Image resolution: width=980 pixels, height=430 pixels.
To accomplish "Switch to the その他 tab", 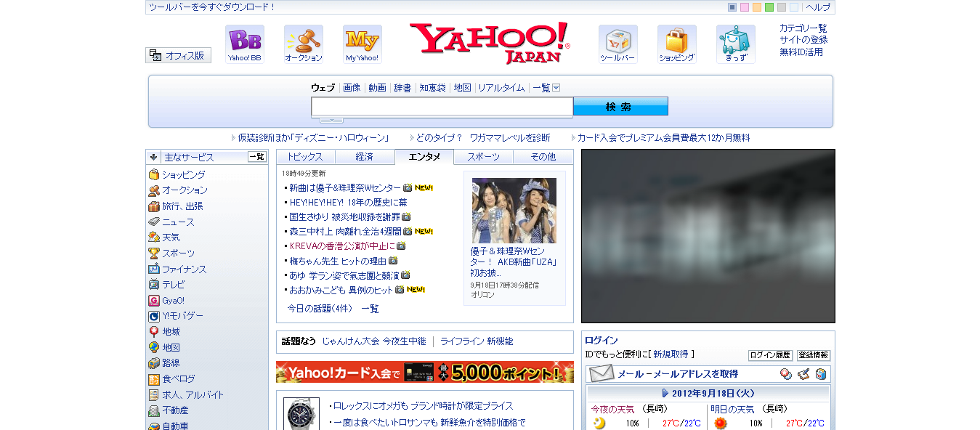I will (x=543, y=157).
